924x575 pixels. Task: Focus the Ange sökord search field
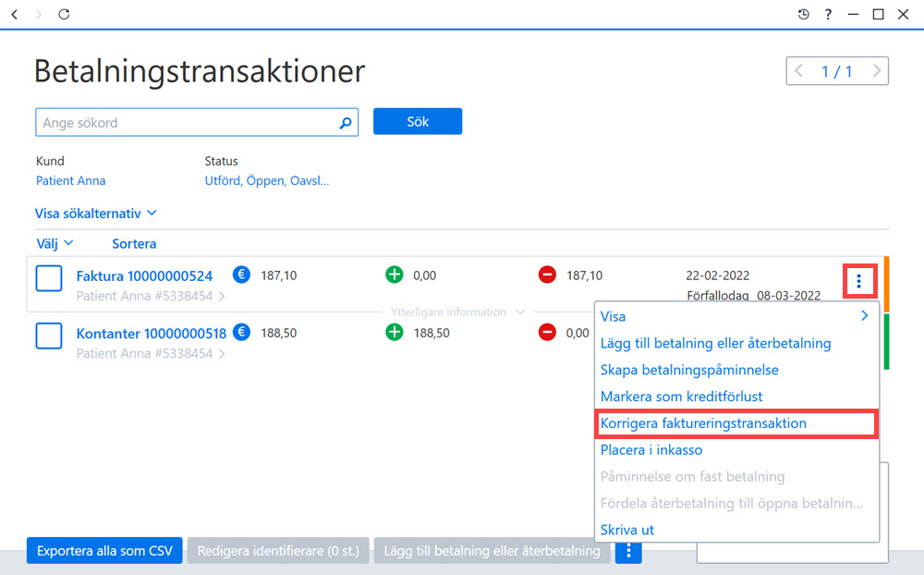click(x=197, y=123)
